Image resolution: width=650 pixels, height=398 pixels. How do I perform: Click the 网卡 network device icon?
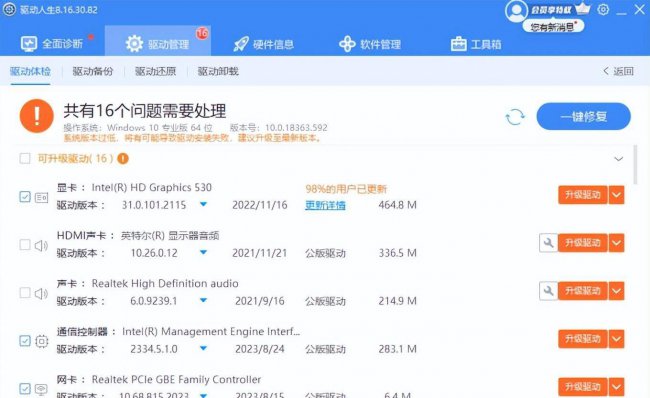41,389
